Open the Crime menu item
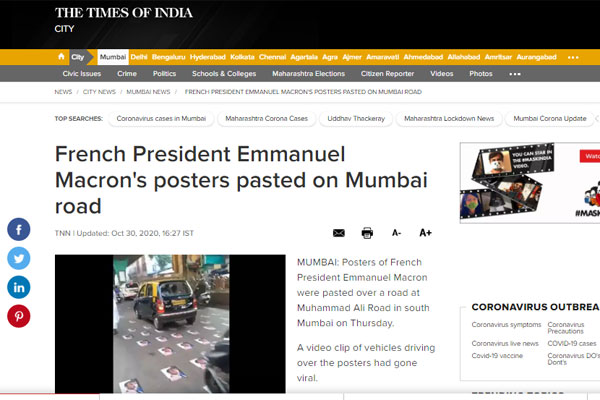Image resolution: width=600 pixels, height=400 pixels. (127, 73)
